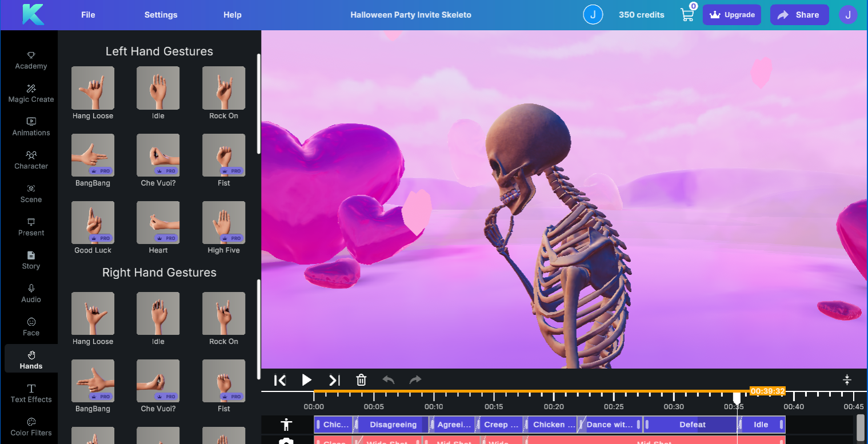This screenshot has width=868, height=444.
Task: Click the redo arrow icon
Action: 415,379
